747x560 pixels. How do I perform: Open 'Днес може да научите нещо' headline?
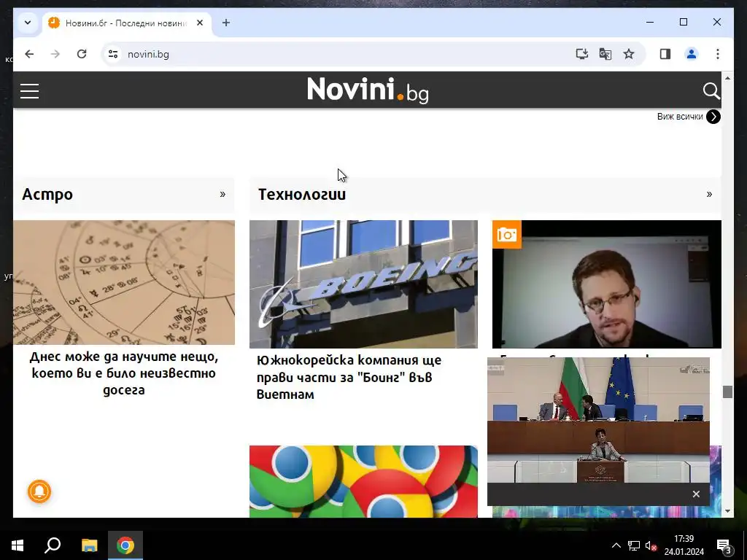coord(124,373)
